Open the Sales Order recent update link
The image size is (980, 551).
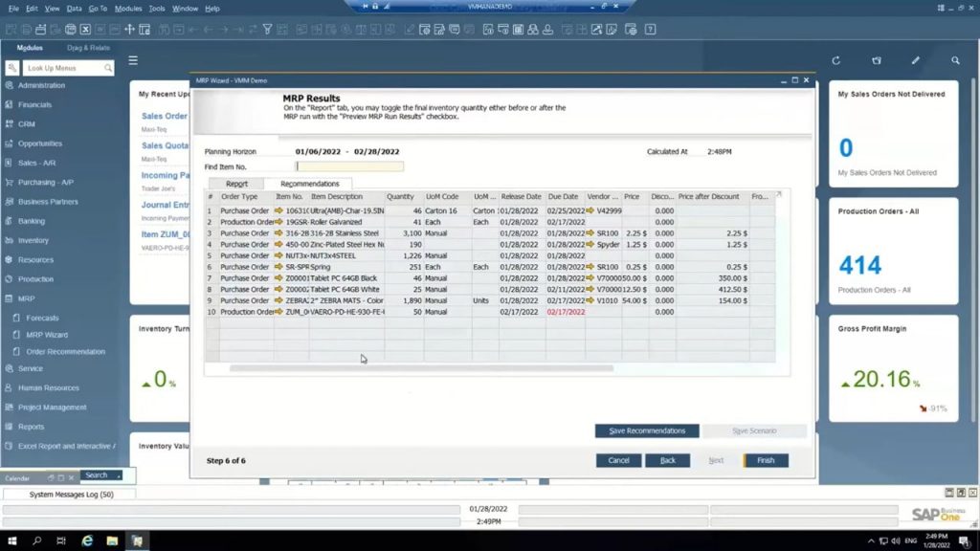(164, 116)
